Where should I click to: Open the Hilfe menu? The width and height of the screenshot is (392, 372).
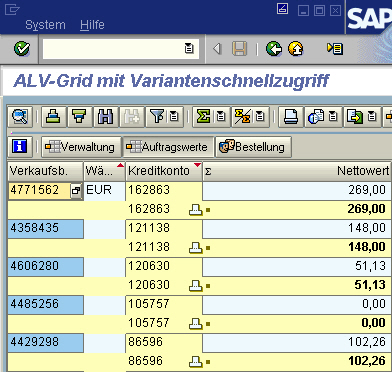click(92, 25)
